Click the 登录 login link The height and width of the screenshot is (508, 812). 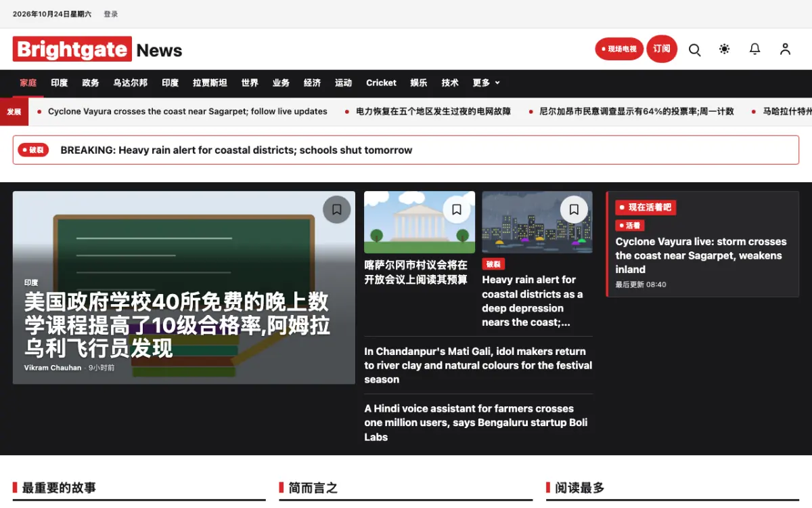point(111,14)
